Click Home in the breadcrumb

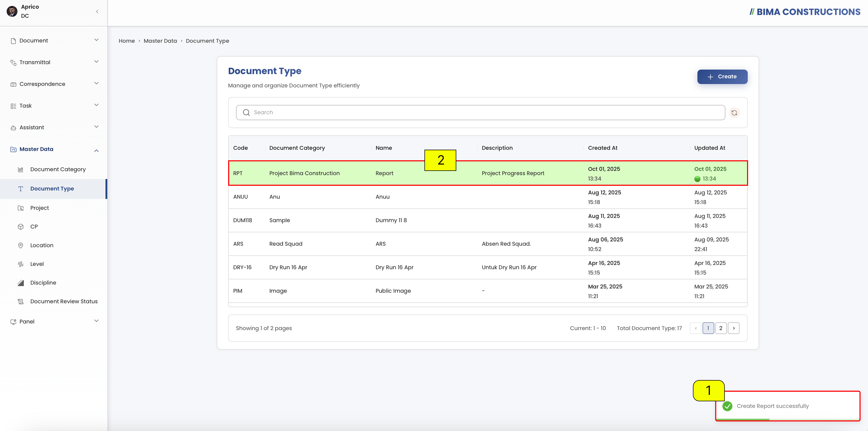click(x=127, y=41)
